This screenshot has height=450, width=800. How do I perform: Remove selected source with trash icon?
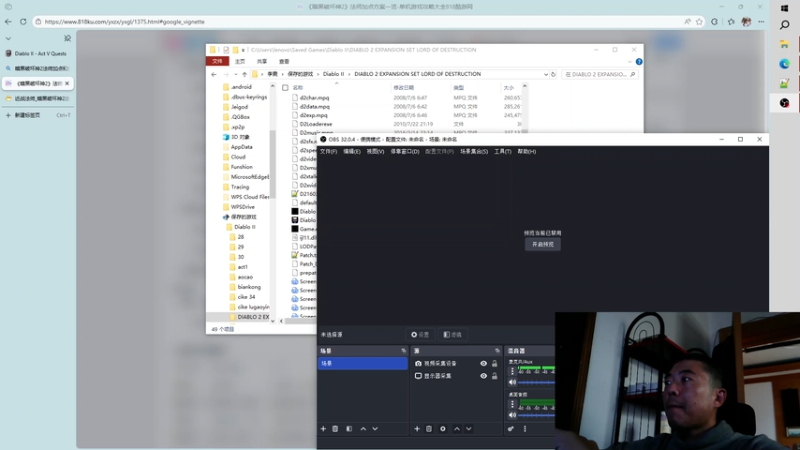pos(429,429)
